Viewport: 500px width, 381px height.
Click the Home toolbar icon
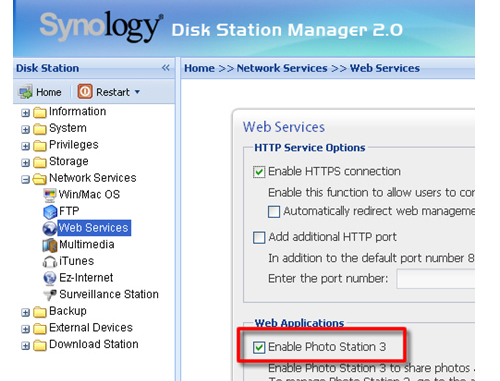coord(25,92)
